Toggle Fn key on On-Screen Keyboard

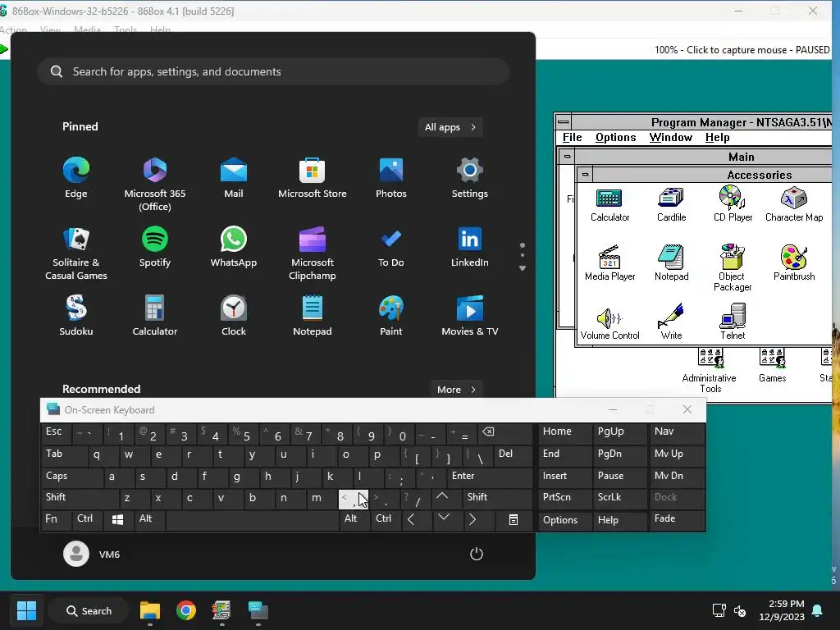pyautogui.click(x=56, y=519)
